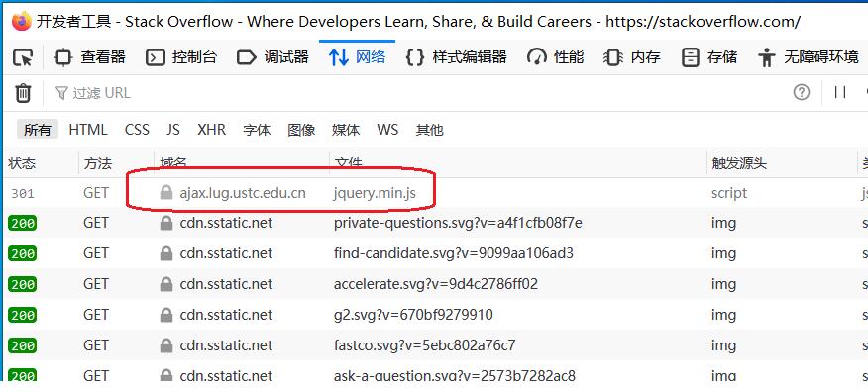Open the 内存 memory tab
This screenshot has height=392, width=868.
(632, 57)
